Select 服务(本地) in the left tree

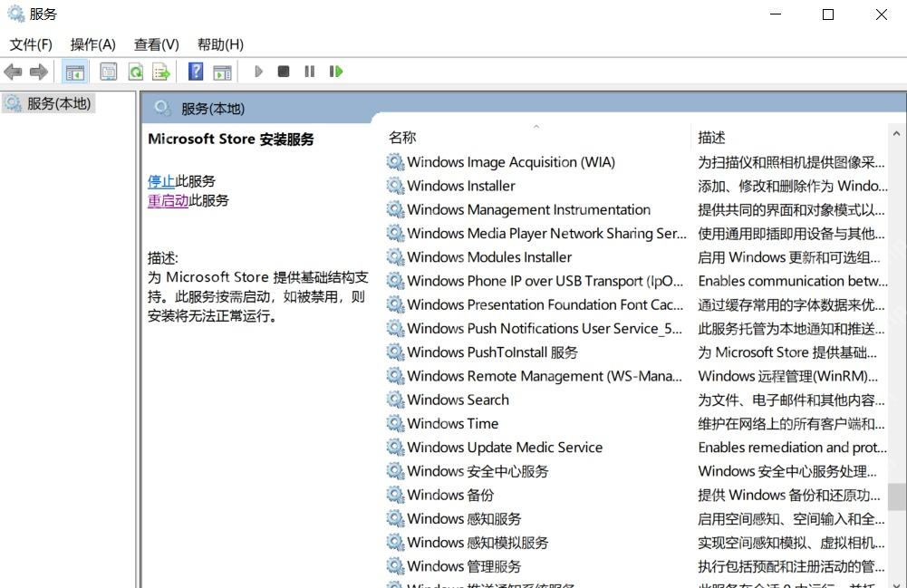tap(49, 103)
